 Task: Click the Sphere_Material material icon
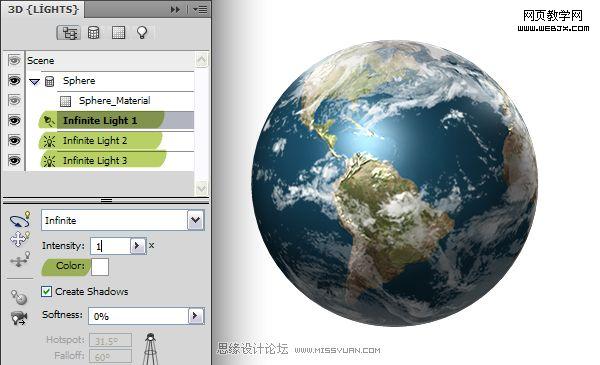coord(65,101)
